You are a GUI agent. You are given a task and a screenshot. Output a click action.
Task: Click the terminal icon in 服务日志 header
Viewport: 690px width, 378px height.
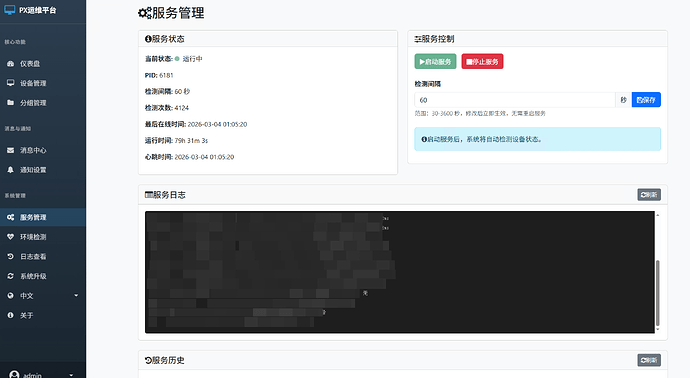tap(149, 195)
